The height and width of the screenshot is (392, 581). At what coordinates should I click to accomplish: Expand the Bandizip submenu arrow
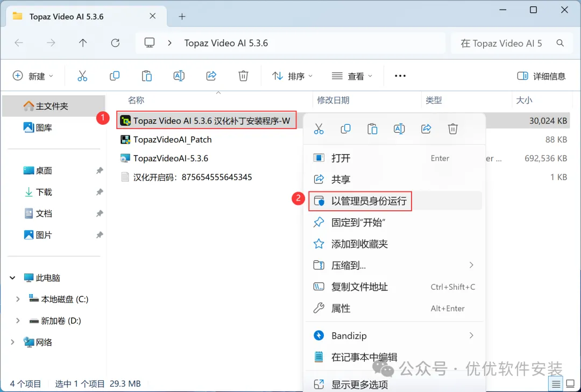pos(471,336)
